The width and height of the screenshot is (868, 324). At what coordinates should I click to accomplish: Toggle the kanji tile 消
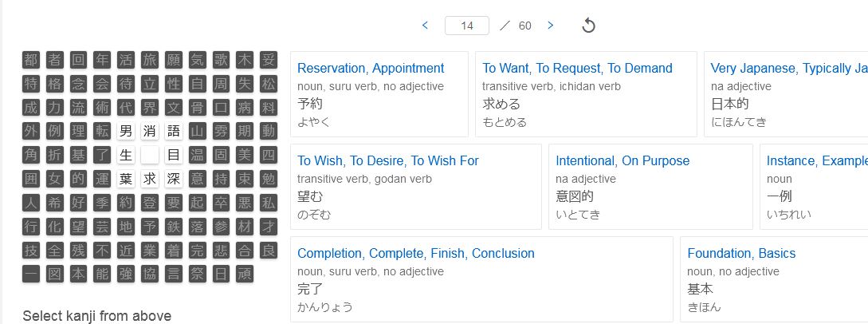pos(150,131)
